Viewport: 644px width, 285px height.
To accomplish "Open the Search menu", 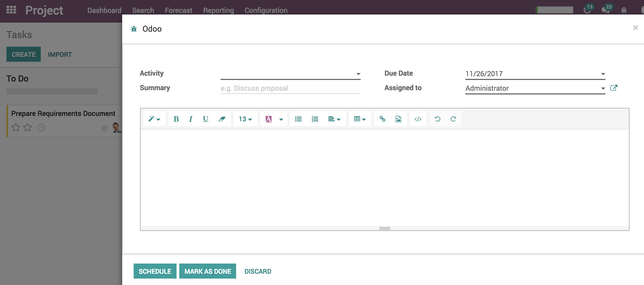I will [143, 10].
